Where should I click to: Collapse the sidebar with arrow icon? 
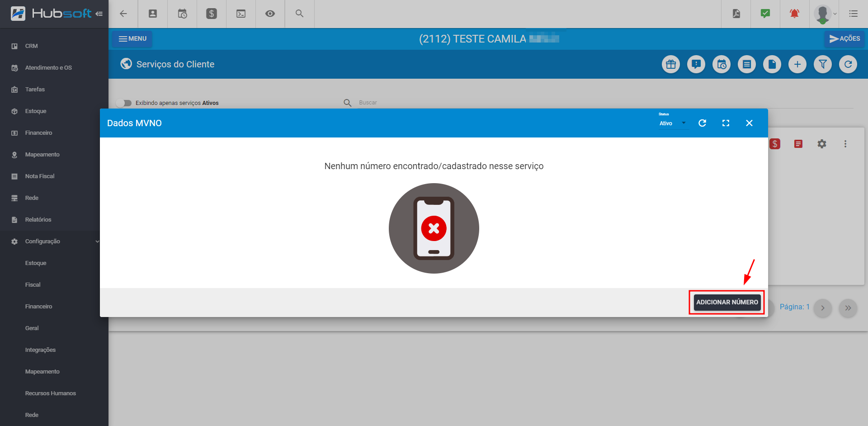[99, 14]
